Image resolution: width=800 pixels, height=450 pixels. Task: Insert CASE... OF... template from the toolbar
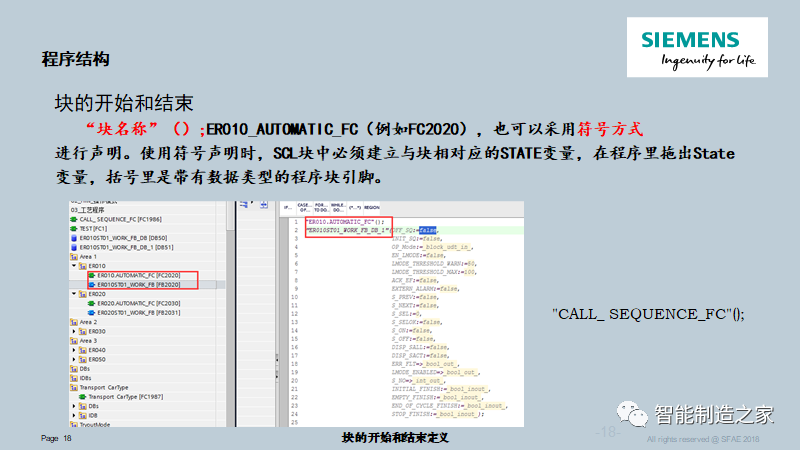point(304,208)
